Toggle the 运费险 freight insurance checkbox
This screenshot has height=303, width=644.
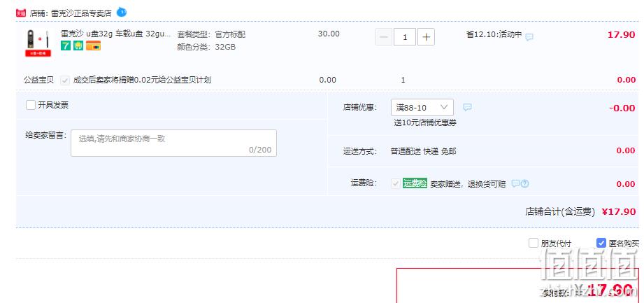point(396,184)
